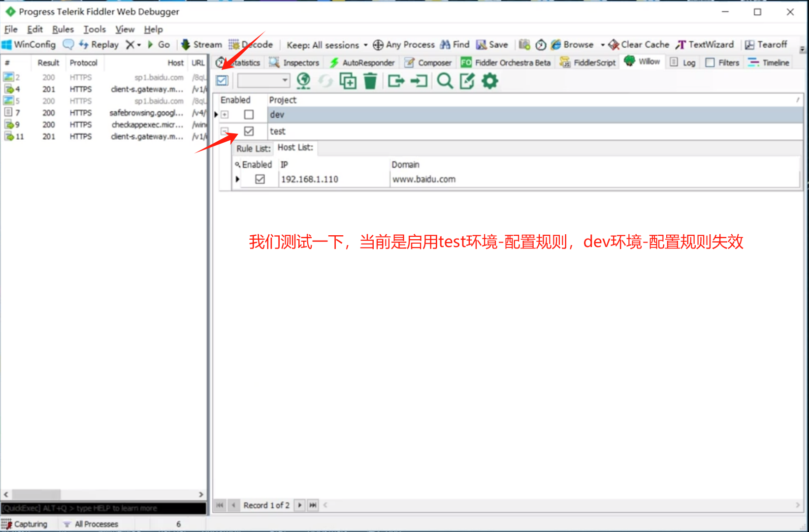Image resolution: width=809 pixels, height=532 pixels.
Task: Select the Host List tab
Action: coord(295,148)
